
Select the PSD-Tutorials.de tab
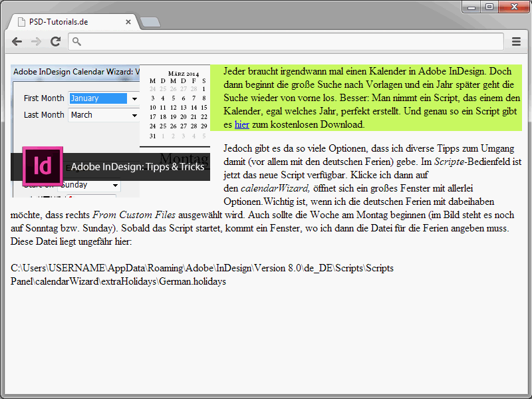point(73,22)
